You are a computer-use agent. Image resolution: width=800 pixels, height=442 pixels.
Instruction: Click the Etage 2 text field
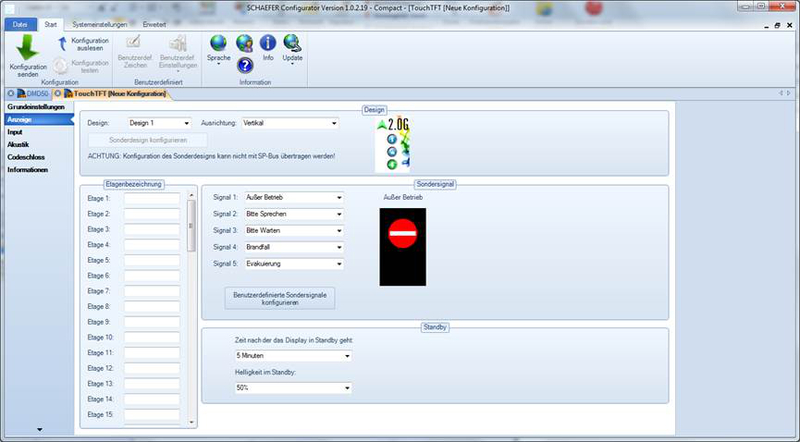(x=152, y=214)
